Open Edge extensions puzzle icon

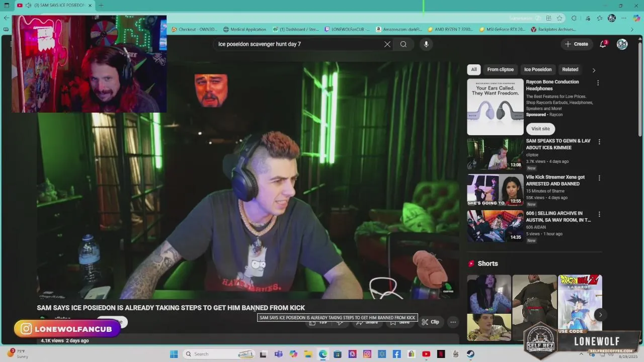click(x=574, y=18)
